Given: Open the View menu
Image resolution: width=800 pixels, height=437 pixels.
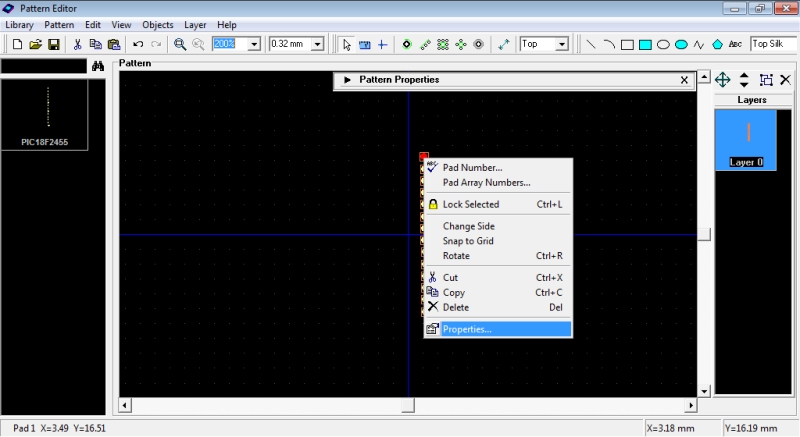Looking at the screenshot, I should coord(121,24).
